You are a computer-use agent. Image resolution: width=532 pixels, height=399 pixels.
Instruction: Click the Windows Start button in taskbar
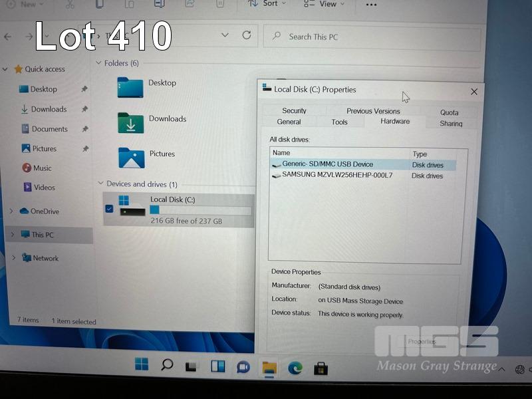[x=142, y=364]
